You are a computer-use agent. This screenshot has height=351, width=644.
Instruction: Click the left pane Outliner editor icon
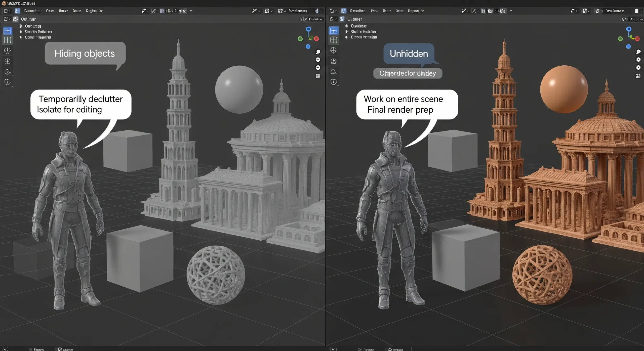point(16,19)
